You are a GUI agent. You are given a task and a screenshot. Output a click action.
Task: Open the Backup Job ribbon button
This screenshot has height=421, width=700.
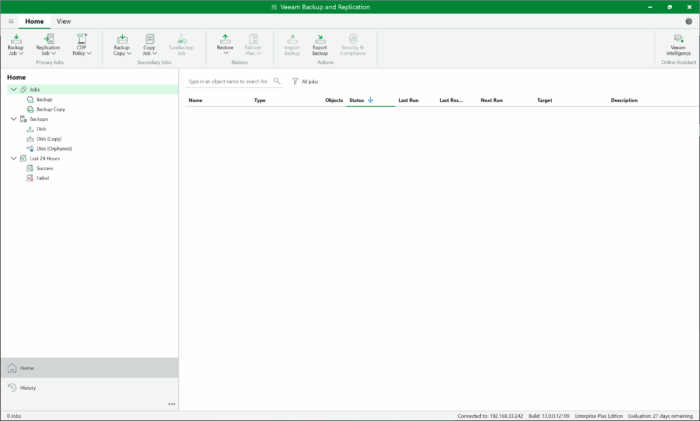click(x=16, y=45)
